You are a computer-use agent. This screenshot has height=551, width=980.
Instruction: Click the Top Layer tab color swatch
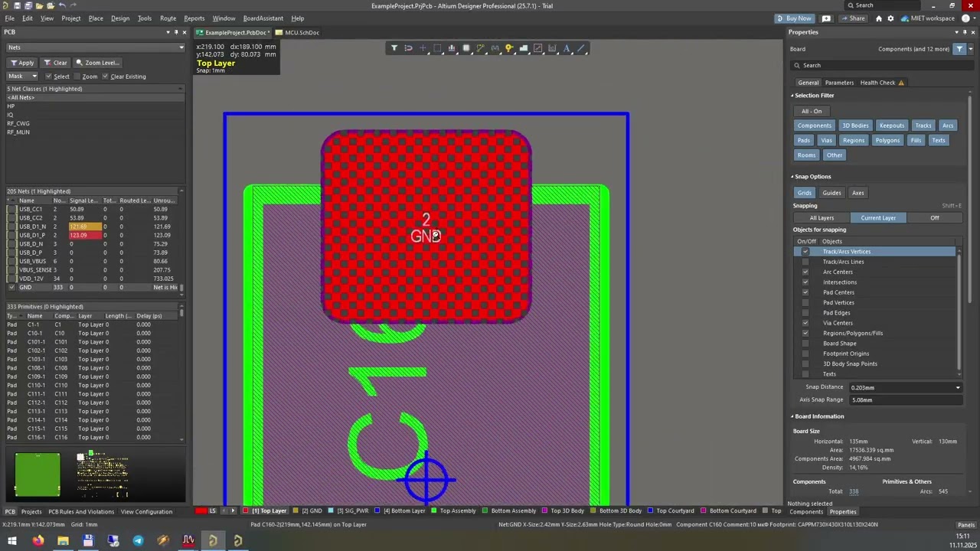245,511
